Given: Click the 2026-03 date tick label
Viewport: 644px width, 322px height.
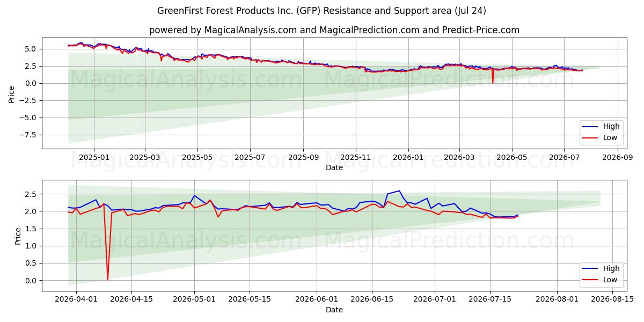Looking at the screenshot, I should pyautogui.click(x=459, y=158).
